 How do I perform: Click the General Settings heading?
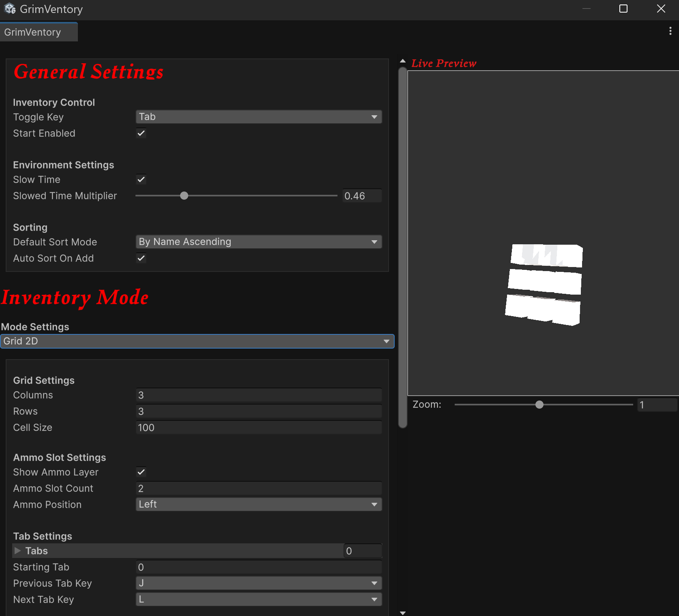click(88, 71)
